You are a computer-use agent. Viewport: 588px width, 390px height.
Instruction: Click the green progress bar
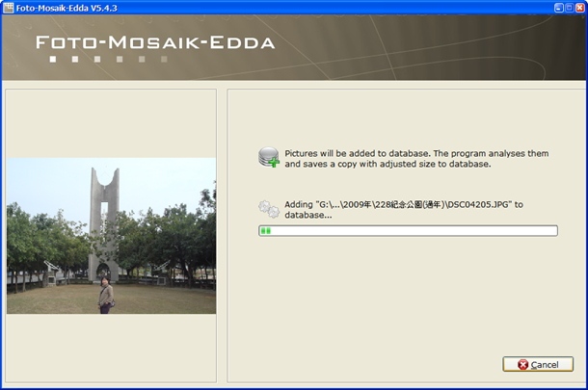pos(408,230)
